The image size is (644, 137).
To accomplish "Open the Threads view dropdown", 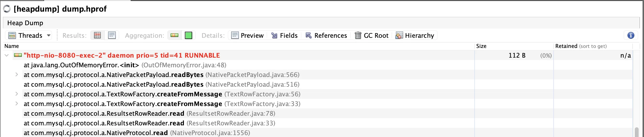I will click(x=48, y=35).
